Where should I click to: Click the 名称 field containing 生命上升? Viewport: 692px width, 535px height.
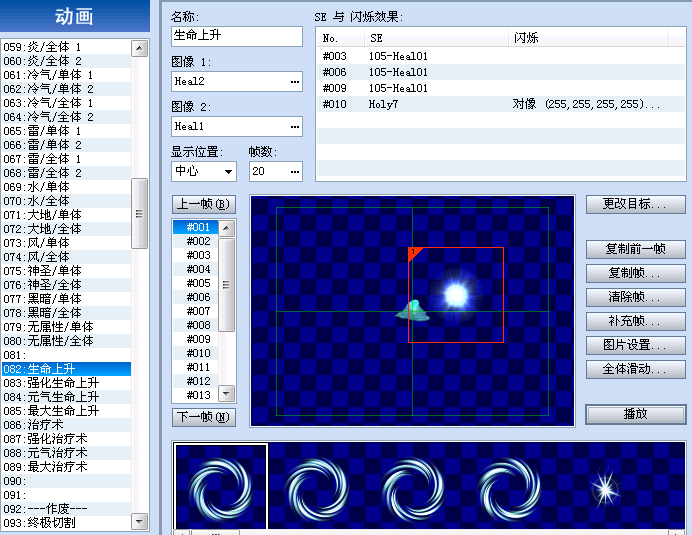237,36
